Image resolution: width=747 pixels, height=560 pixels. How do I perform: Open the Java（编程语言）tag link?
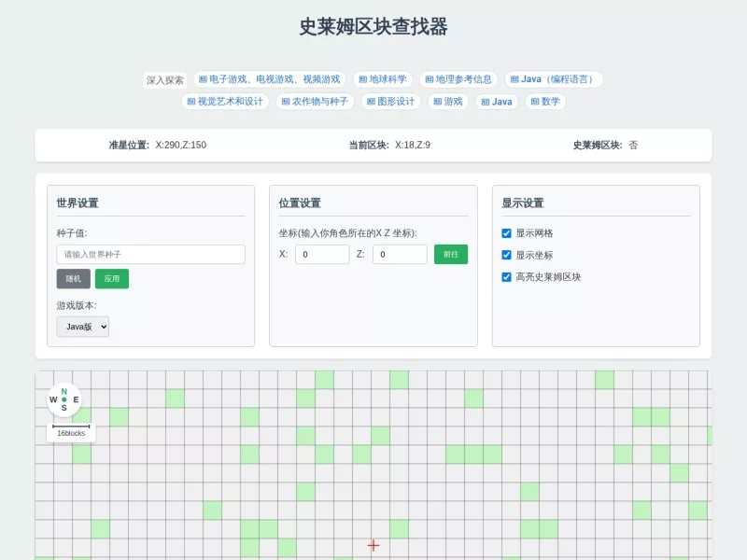pyautogui.click(x=554, y=79)
